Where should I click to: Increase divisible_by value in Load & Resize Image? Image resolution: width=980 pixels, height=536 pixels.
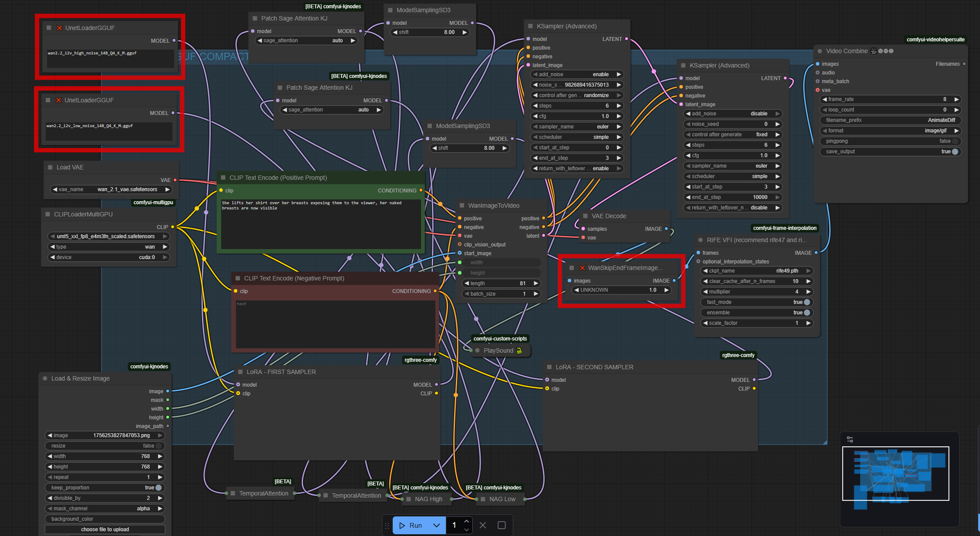pos(160,498)
